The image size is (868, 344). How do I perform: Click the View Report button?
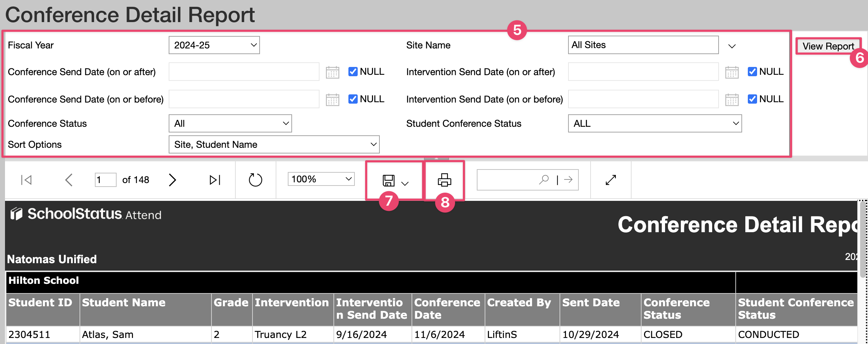[828, 46]
